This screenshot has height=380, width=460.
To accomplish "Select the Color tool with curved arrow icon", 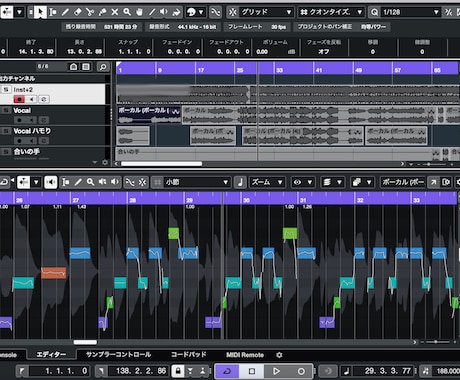I will coord(176,12).
